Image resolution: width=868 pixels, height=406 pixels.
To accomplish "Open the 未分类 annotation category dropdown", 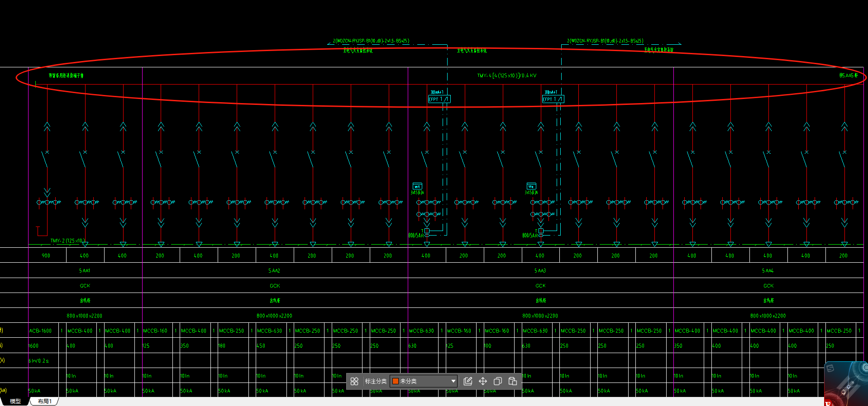I will point(424,381).
